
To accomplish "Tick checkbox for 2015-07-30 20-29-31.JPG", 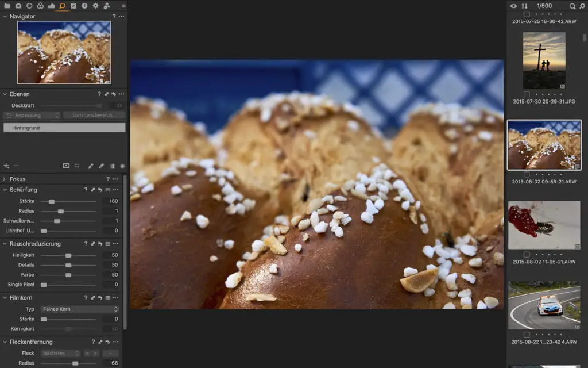I will (x=527, y=94).
